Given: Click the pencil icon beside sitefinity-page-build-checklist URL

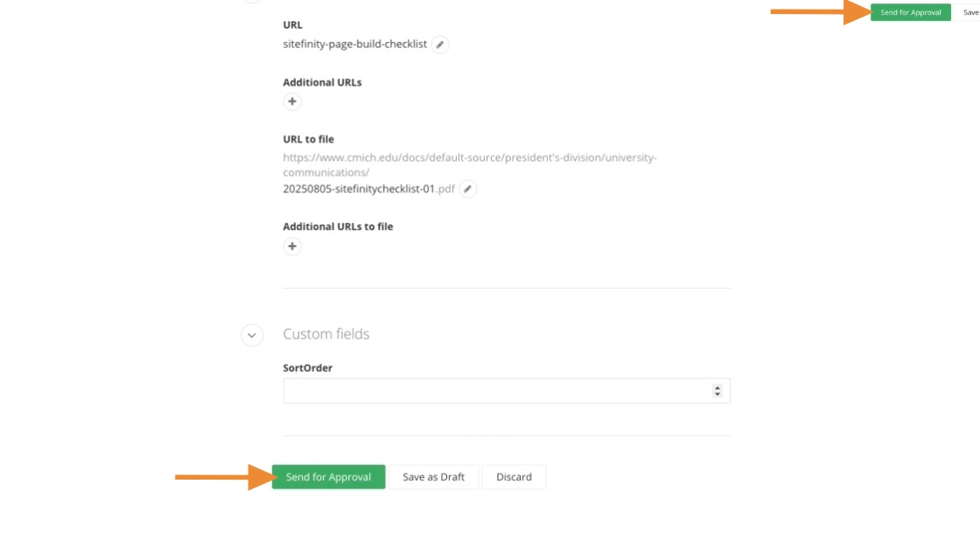Looking at the screenshot, I should (440, 44).
